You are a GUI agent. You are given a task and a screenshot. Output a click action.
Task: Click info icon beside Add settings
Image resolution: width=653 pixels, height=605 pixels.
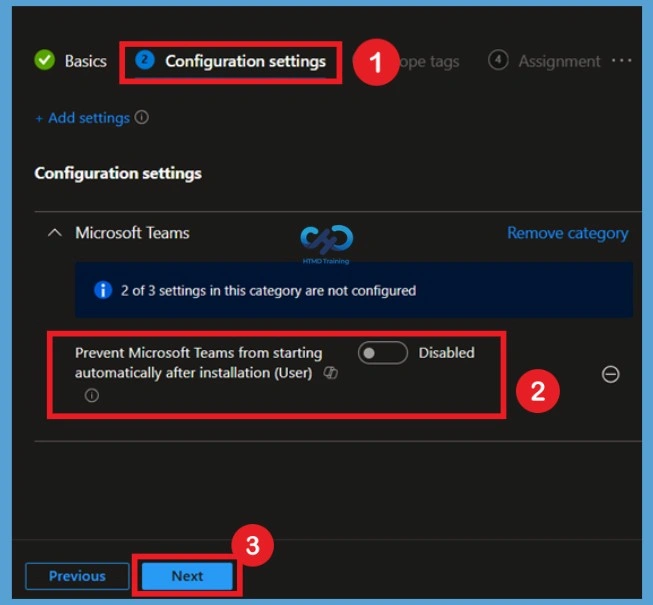142,117
